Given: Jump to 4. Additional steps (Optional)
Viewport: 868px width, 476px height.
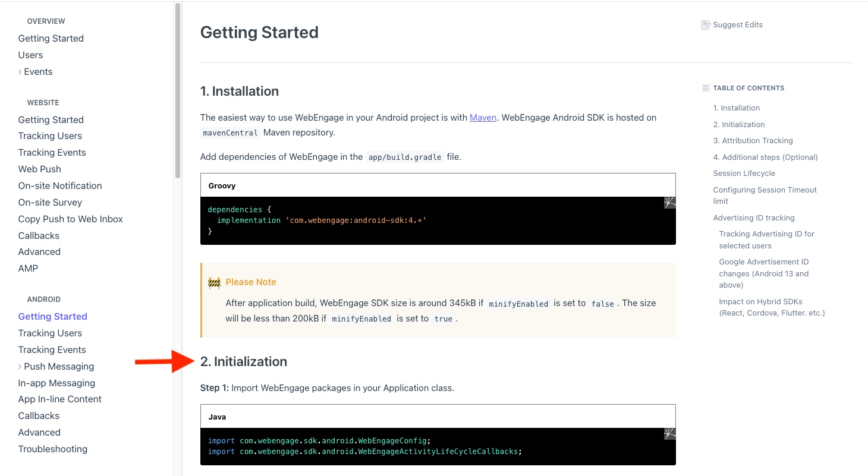Looking at the screenshot, I should click(x=766, y=157).
